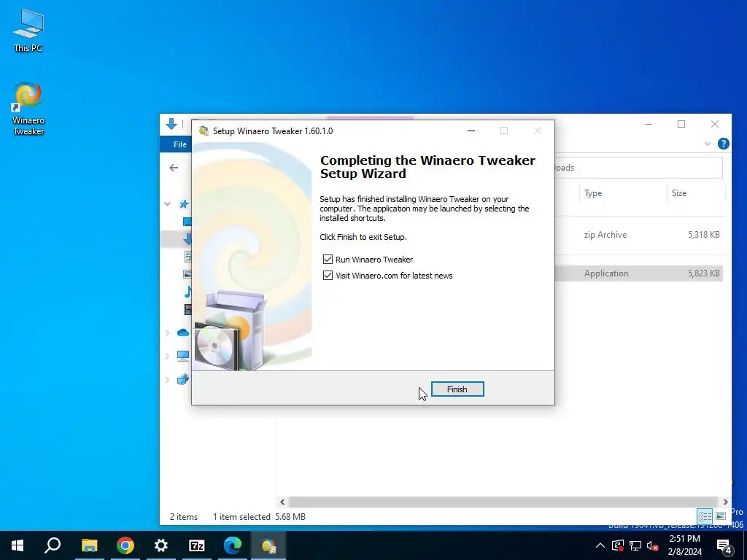This screenshot has height=560, width=747.
Task: Open Explorer help with the question mark icon
Action: pyautogui.click(x=723, y=144)
